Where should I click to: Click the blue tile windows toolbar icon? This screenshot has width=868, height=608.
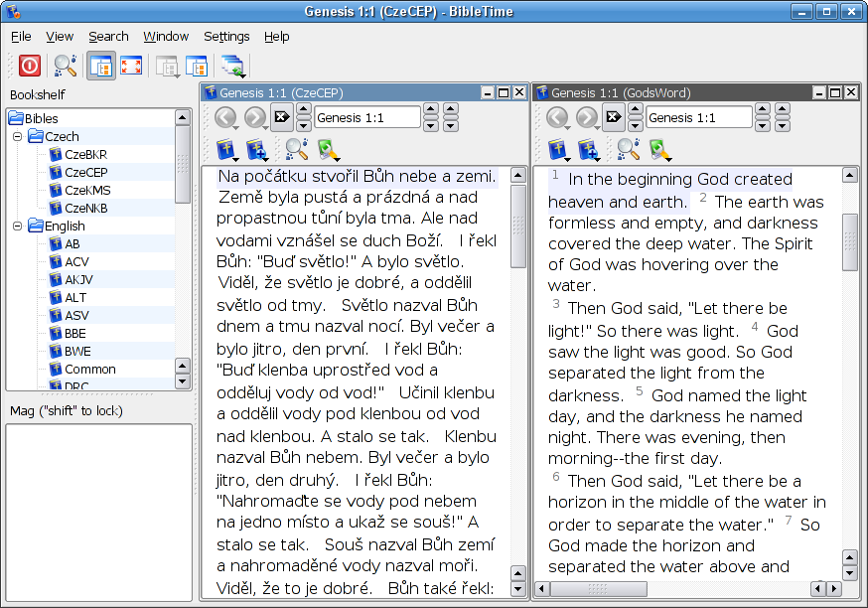(197, 67)
